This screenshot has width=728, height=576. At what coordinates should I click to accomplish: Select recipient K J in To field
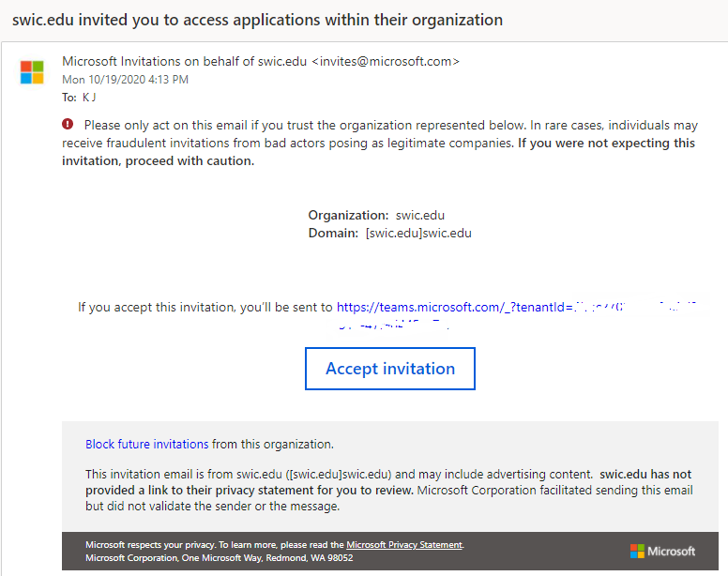click(x=90, y=97)
